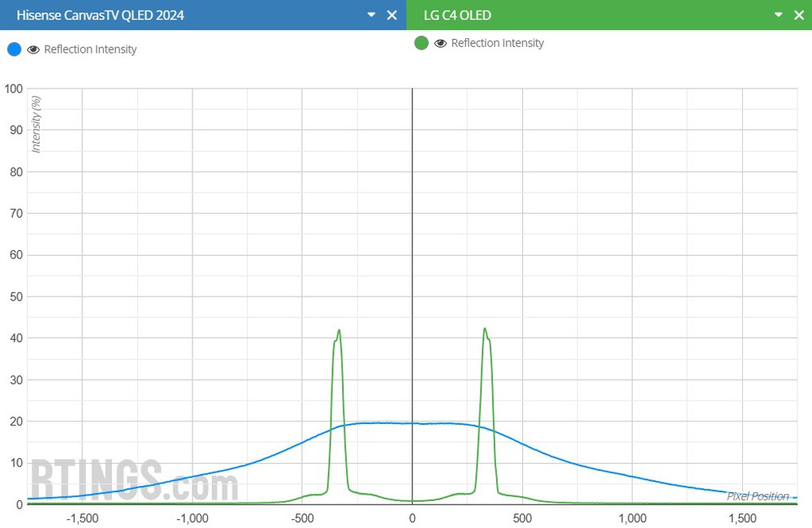Click the Intensity (%) axis label

[37, 124]
